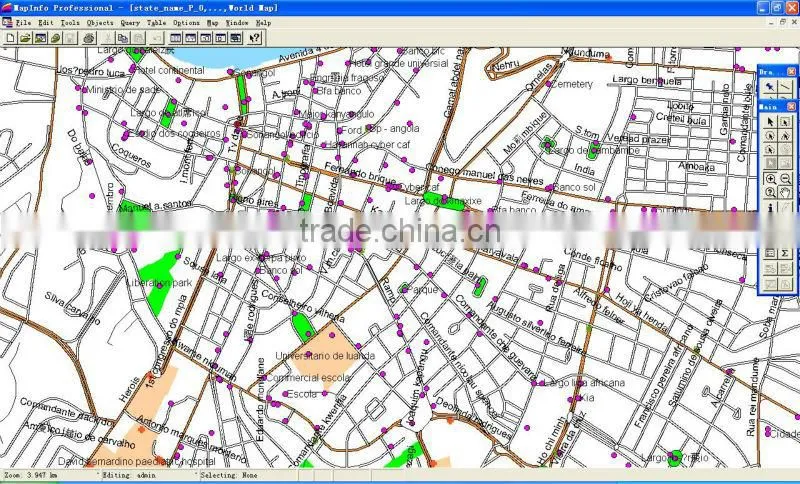Open the Query menu

[130, 23]
